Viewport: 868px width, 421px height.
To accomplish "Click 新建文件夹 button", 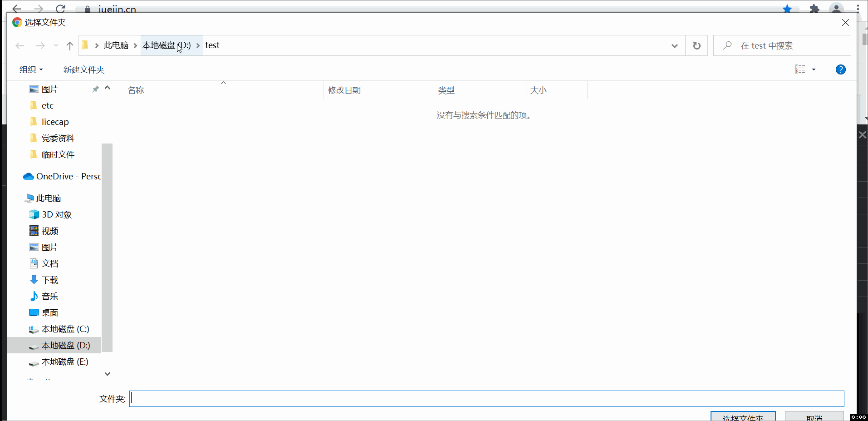I will coord(84,69).
